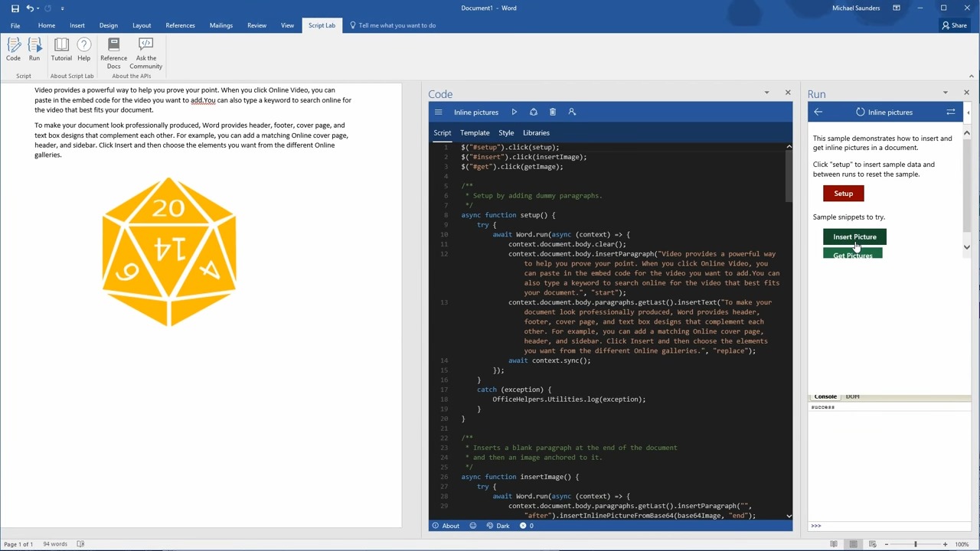Screen dimensions: 980x551
Task: Click the Get Pictures button
Action: coord(853,255)
